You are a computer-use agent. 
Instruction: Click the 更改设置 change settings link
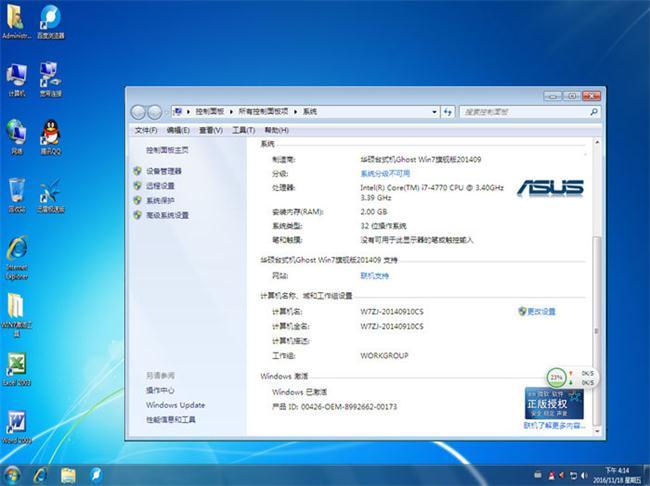541,311
